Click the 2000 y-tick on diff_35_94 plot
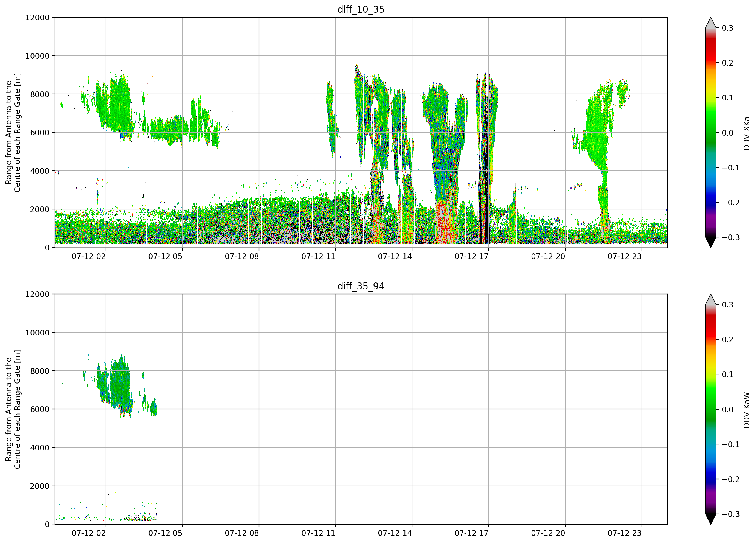 pos(40,486)
